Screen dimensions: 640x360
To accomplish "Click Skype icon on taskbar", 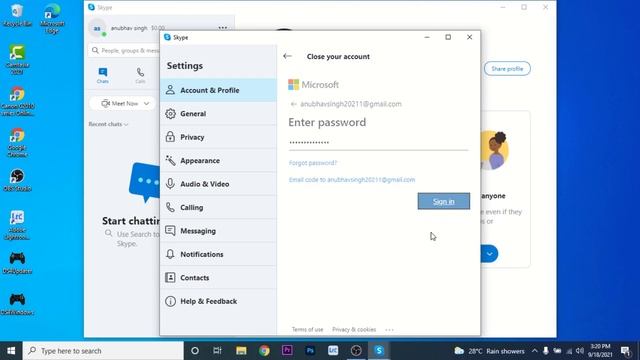I will 379,351.
